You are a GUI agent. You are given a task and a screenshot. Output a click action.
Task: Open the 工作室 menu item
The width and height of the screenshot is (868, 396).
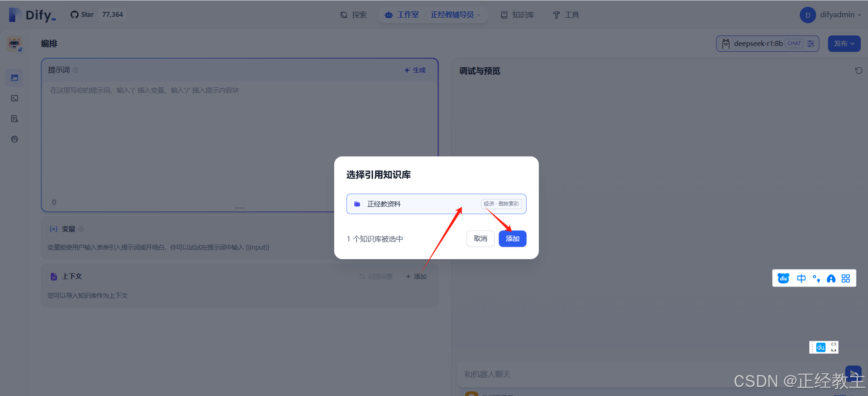[x=402, y=15]
